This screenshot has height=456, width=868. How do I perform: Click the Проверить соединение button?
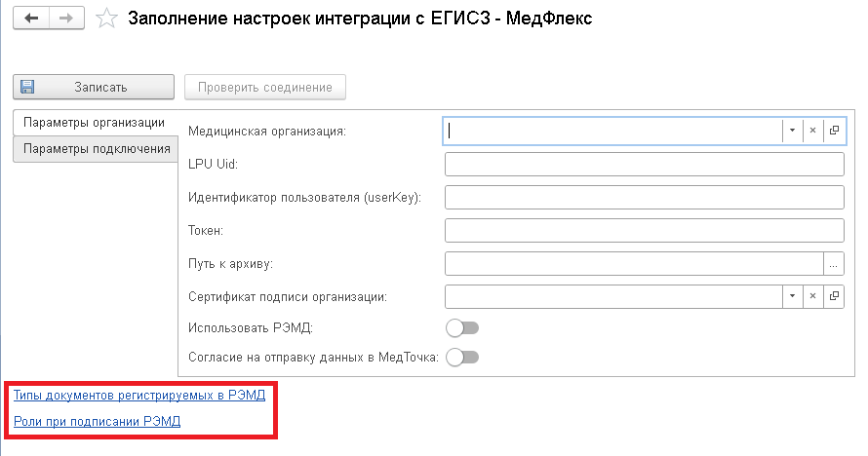click(x=264, y=87)
